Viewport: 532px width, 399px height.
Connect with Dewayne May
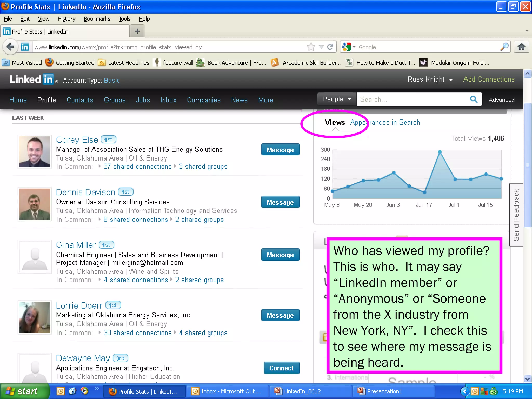(x=282, y=368)
